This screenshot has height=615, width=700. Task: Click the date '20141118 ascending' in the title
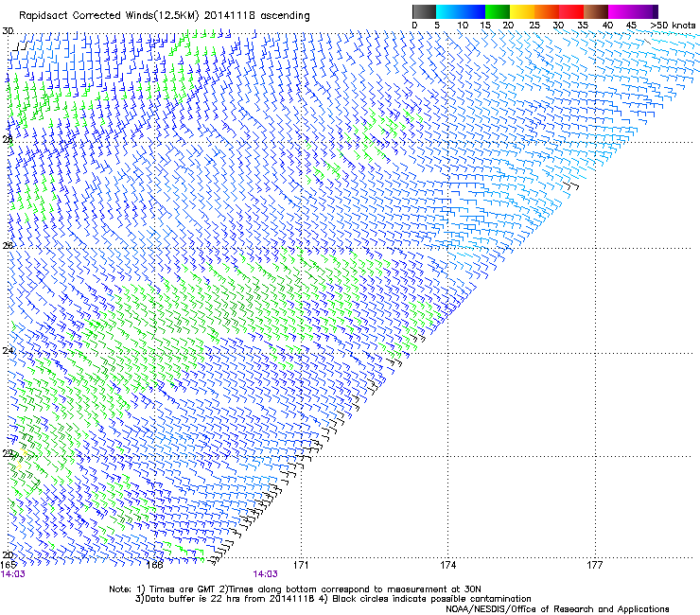pos(256,16)
